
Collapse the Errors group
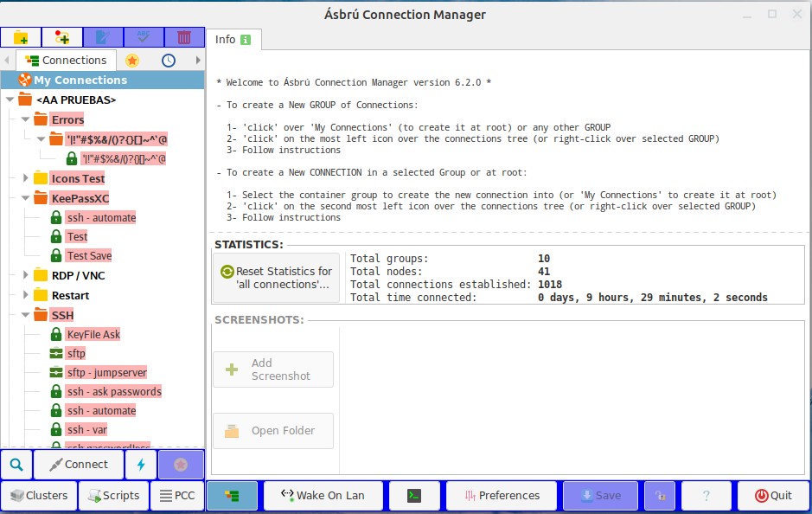[x=25, y=119]
